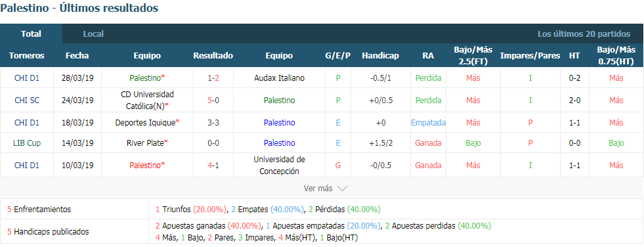The image size is (644, 247).
Task: Open the 5-0 match result
Action: coord(213,100)
